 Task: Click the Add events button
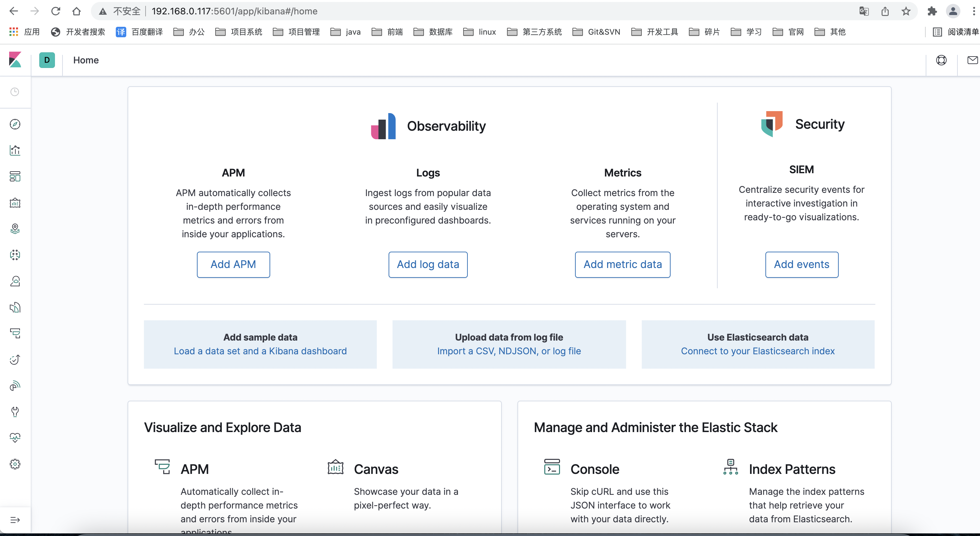click(x=802, y=265)
